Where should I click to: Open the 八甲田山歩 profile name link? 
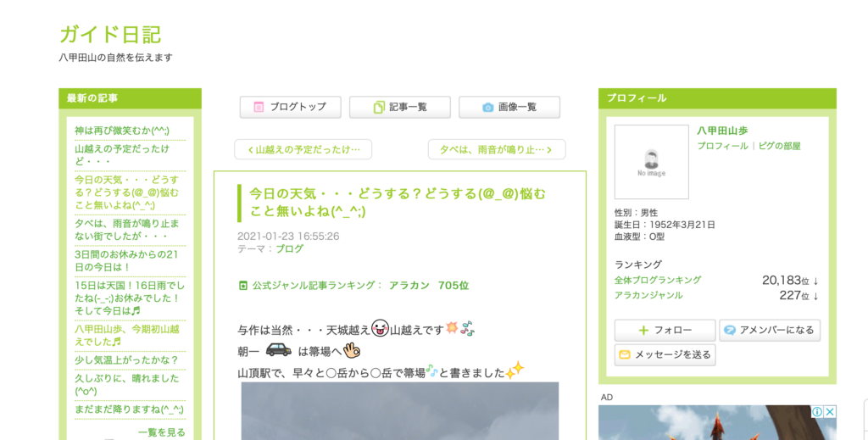tap(722, 131)
